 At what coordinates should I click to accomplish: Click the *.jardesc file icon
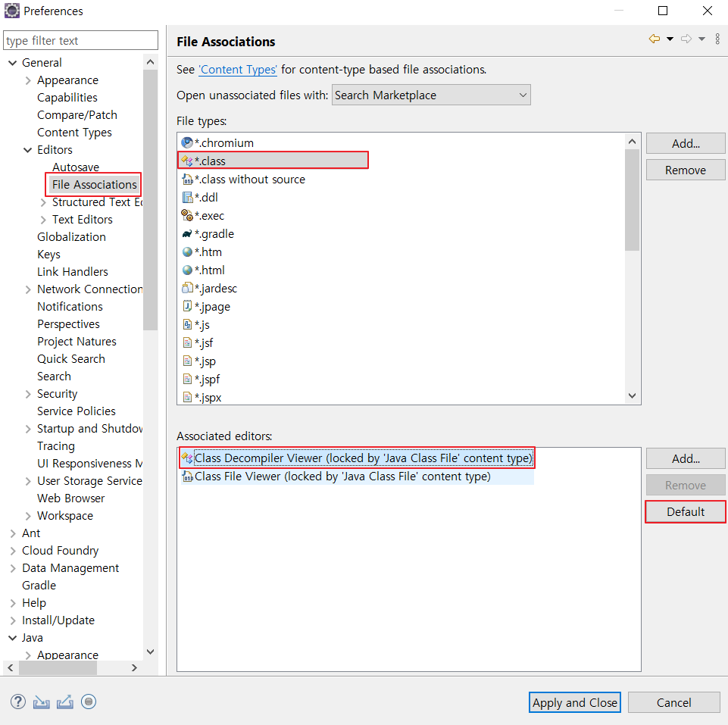(x=187, y=288)
